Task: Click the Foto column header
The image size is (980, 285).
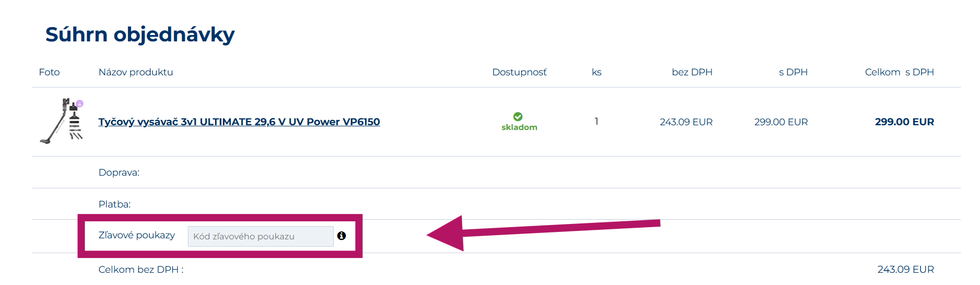Action: [49, 72]
